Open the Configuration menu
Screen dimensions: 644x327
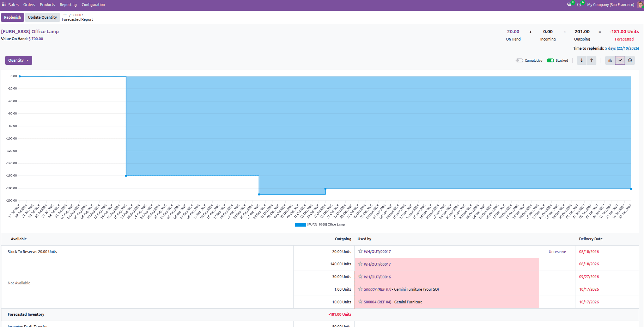(93, 5)
